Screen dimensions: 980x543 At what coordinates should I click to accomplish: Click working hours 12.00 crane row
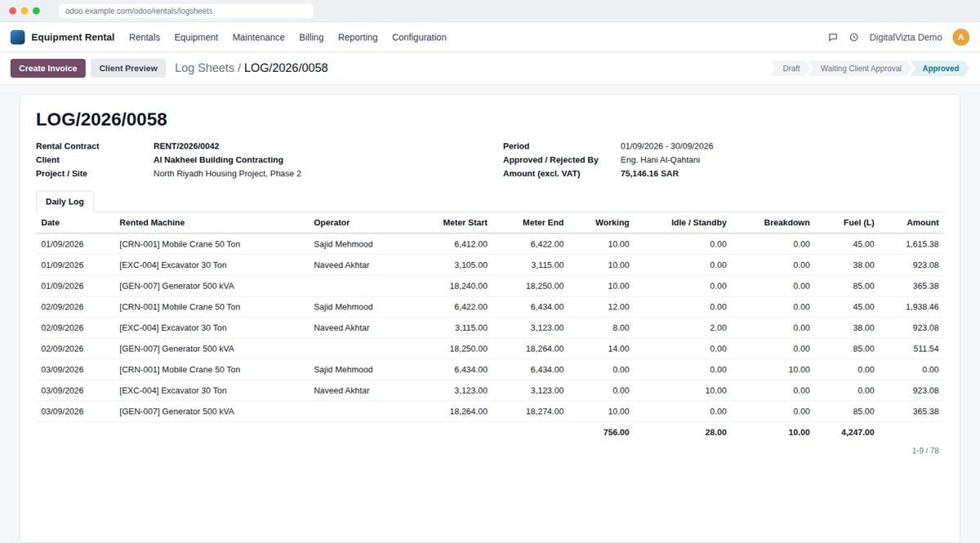pos(618,307)
